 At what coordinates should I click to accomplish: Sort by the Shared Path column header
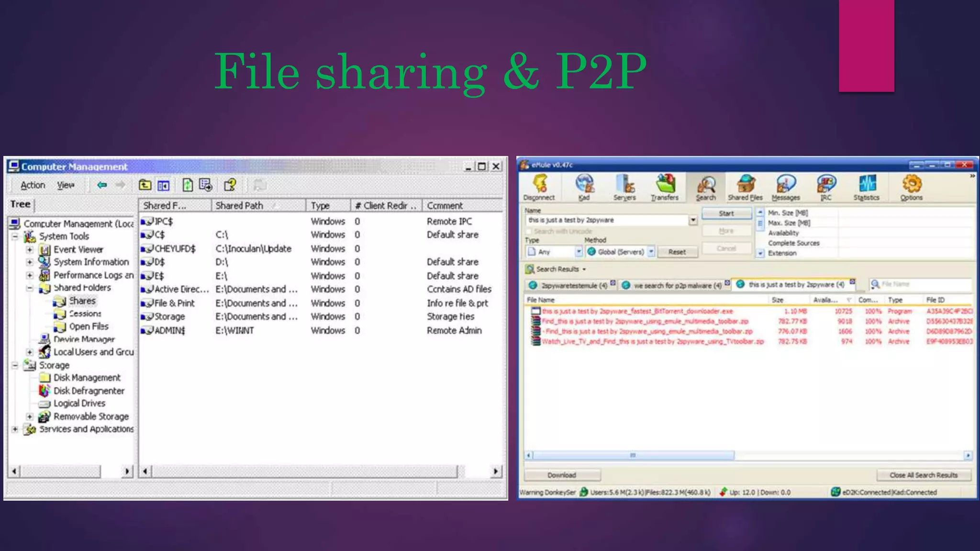pos(258,206)
